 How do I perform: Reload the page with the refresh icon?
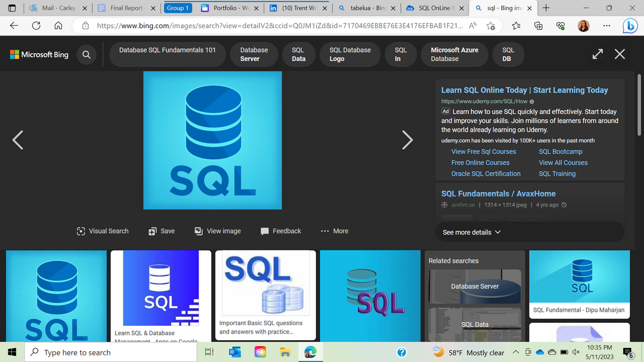36,26
